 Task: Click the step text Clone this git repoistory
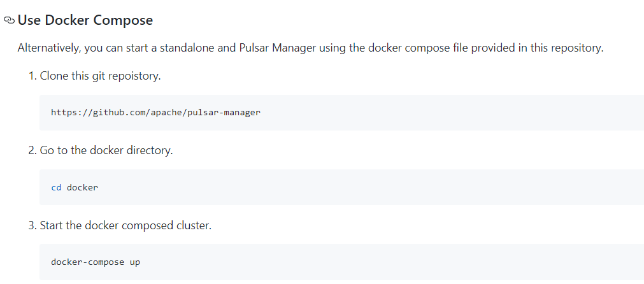pyautogui.click(x=100, y=76)
